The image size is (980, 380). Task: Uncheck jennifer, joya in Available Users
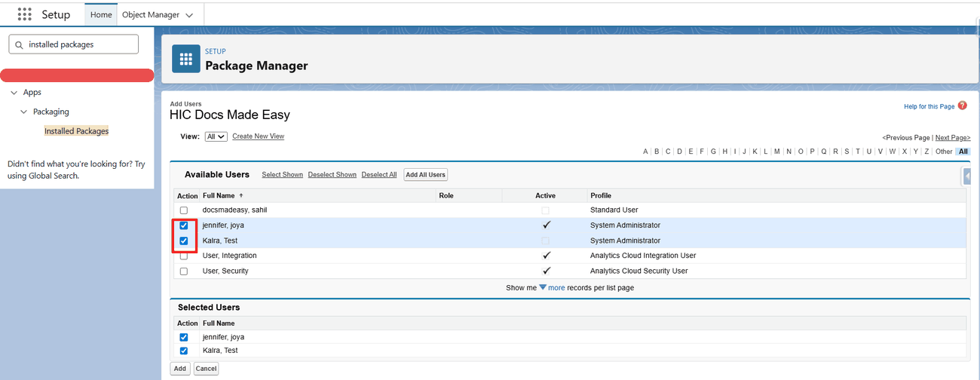(184, 225)
